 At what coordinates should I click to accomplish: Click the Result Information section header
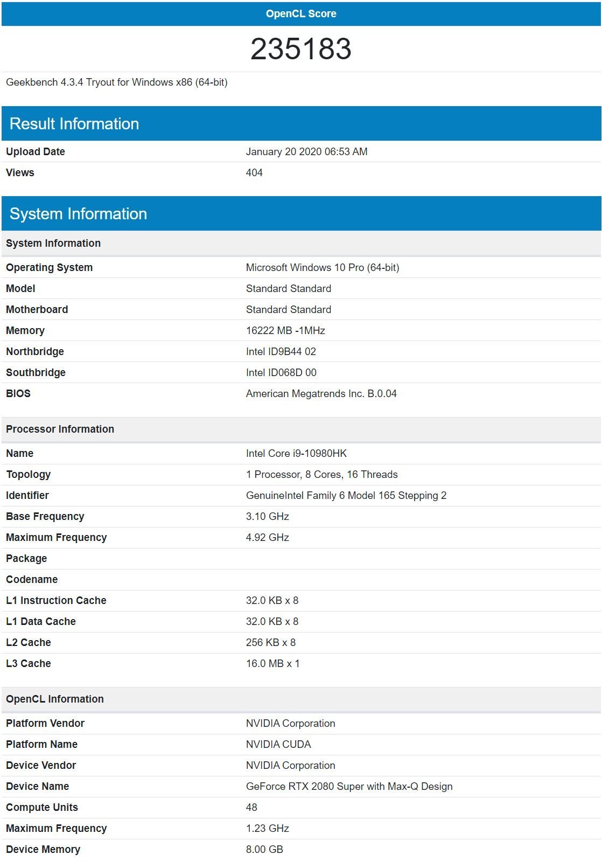coord(301,123)
